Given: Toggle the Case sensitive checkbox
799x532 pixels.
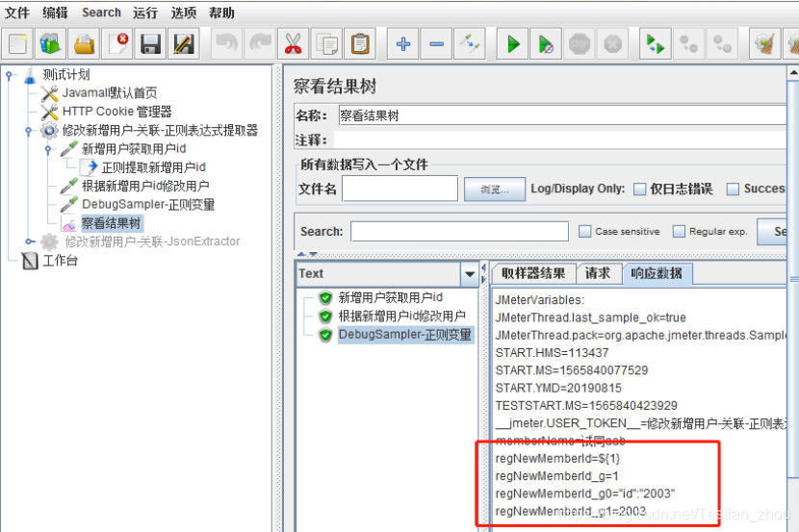Looking at the screenshot, I should click(x=584, y=232).
